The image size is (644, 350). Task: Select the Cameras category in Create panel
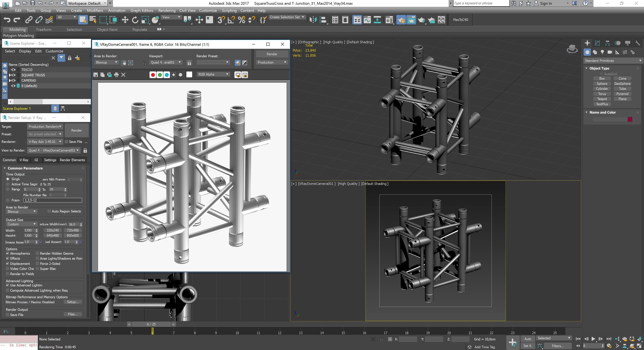click(610, 52)
